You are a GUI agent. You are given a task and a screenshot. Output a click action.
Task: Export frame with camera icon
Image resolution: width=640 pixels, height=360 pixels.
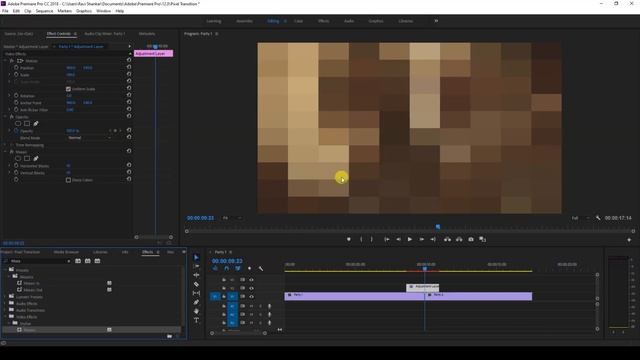click(x=471, y=239)
